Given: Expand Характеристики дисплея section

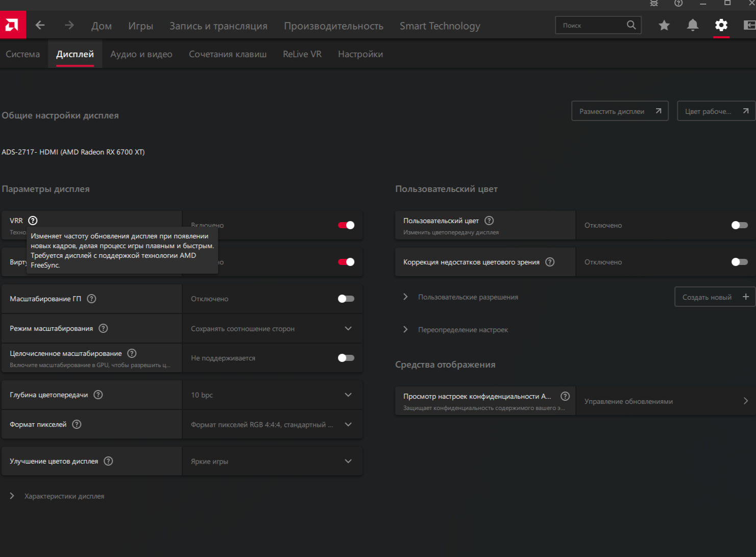Looking at the screenshot, I should [x=12, y=496].
